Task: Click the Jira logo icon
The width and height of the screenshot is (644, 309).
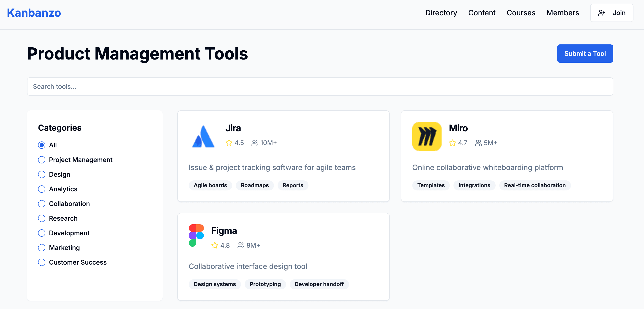Action: point(203,136)
